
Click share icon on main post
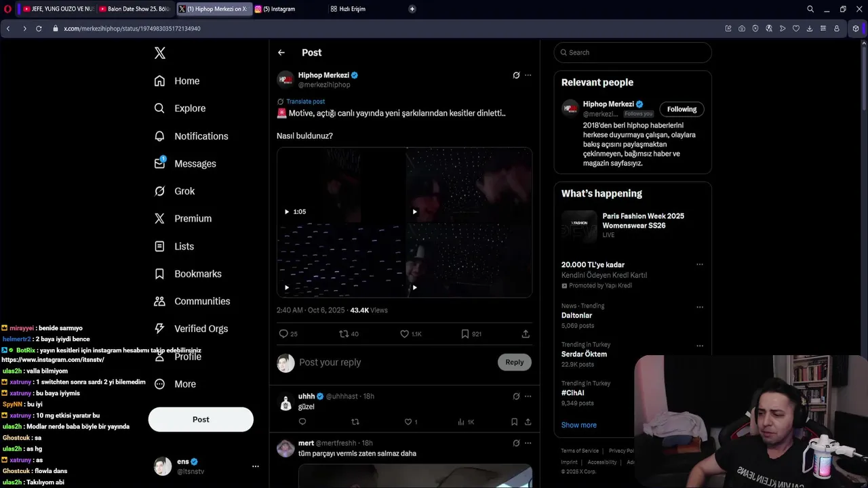click(526, 334)
